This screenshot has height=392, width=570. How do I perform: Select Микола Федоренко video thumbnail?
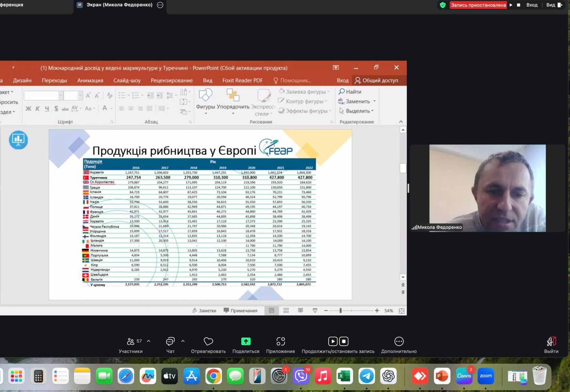point(487,188)
